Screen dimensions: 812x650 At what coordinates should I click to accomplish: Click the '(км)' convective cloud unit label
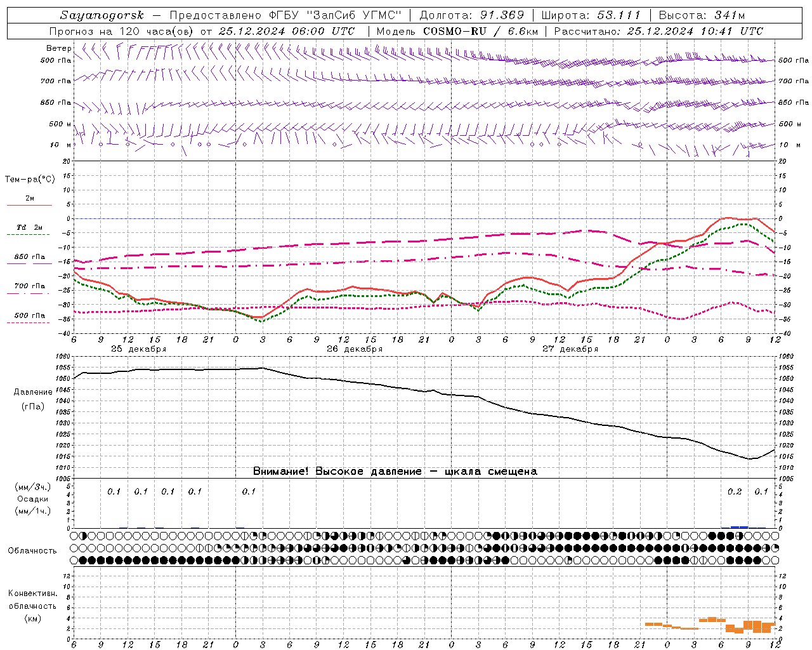(32, 618)
